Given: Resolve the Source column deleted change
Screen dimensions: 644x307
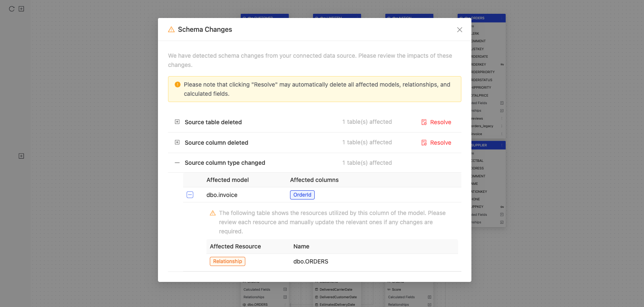Looking at the screenshot, I should 436,143.
